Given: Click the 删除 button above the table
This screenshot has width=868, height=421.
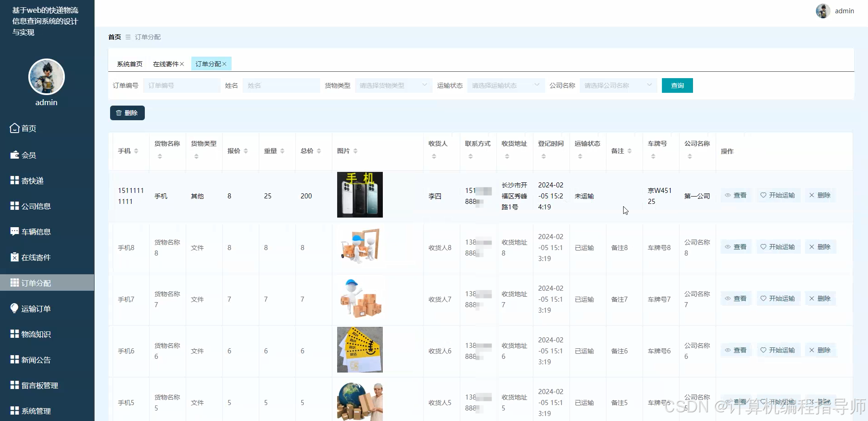Looking at the screenshot, I should click(x=127, y=113).
